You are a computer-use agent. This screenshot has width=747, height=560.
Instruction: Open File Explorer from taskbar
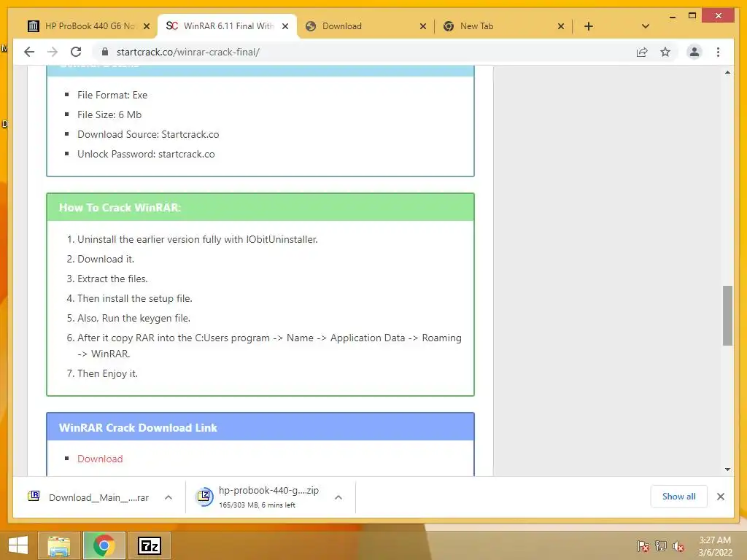tap(59, 545)
